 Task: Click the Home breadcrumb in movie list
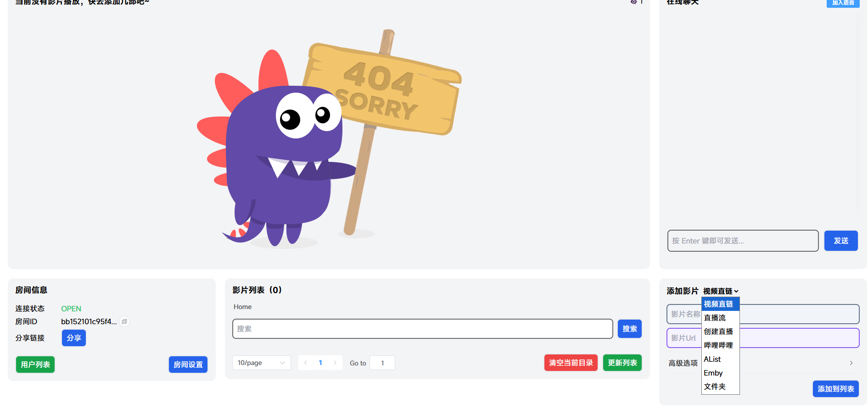[x=242, y=307]
